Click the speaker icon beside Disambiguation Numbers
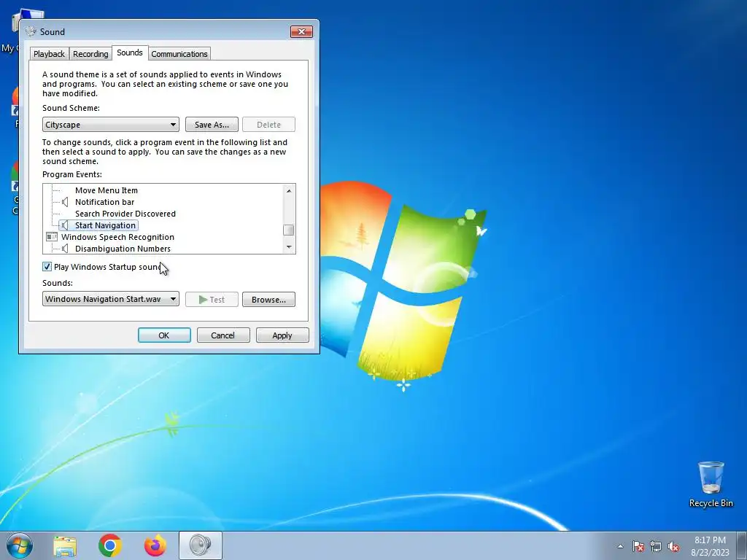The height and width of the screenshot is (560, 747). point(65,249)
